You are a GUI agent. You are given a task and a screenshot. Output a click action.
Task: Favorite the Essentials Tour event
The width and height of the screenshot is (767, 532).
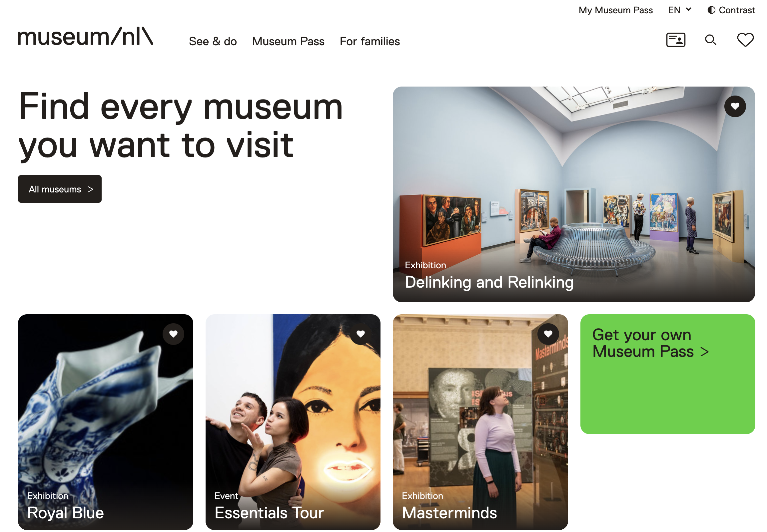(360, 334)
